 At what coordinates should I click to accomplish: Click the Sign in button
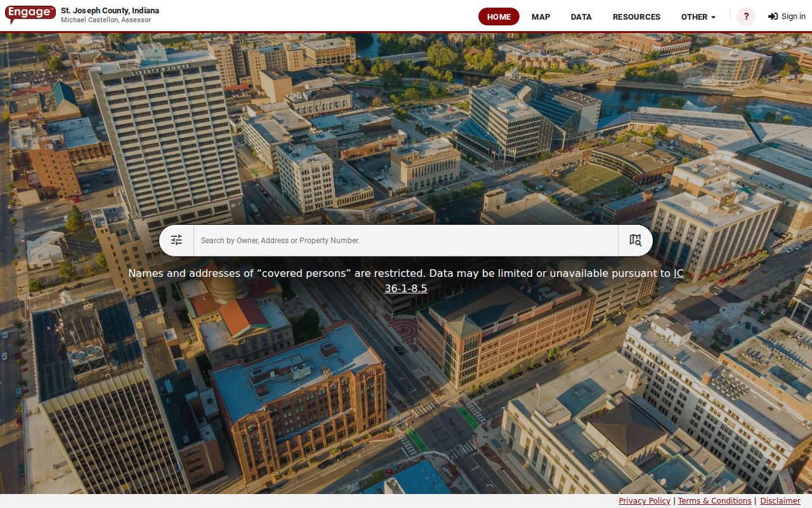[x=787, y=17]
